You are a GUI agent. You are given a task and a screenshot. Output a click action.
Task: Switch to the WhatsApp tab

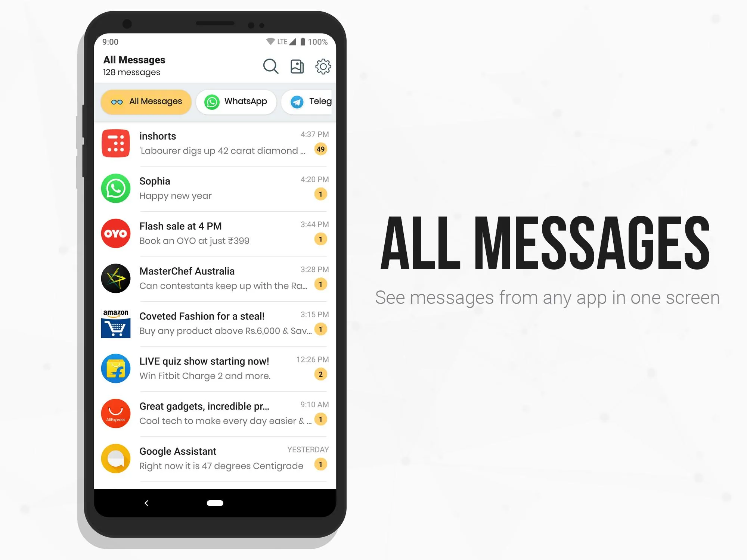tap(238, 101)
